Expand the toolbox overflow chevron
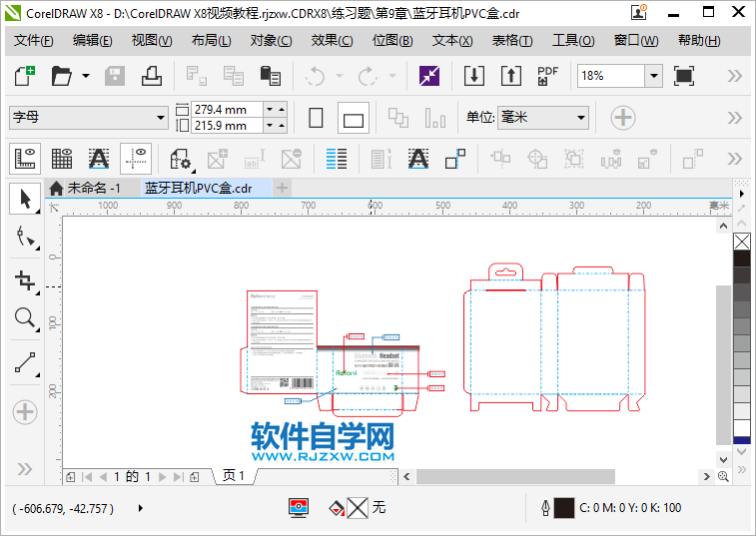 (x=25, y=469)
